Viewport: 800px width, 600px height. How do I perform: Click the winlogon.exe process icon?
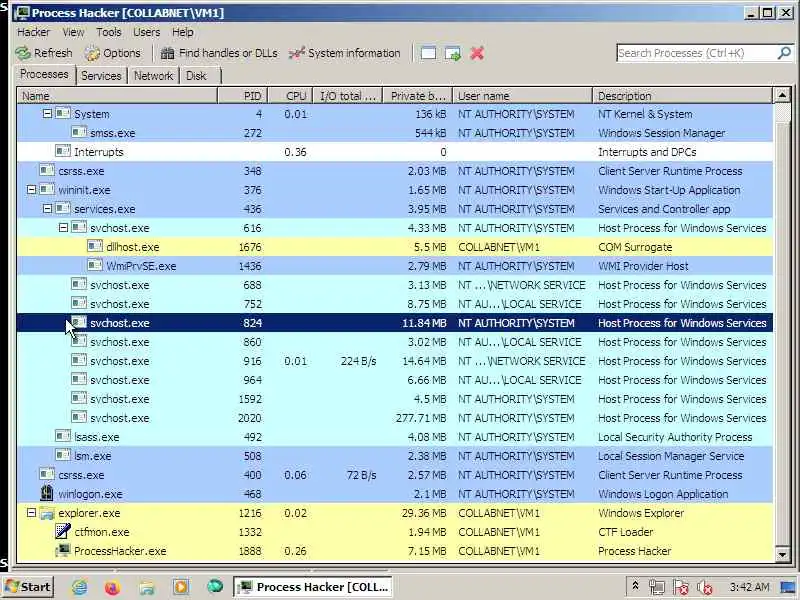click(47, 493)
